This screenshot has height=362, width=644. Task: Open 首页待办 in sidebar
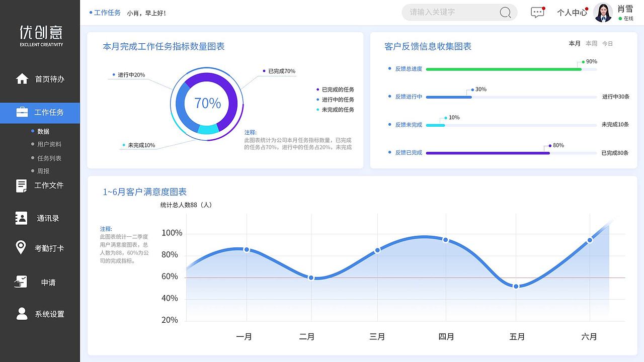pos(50,79)
